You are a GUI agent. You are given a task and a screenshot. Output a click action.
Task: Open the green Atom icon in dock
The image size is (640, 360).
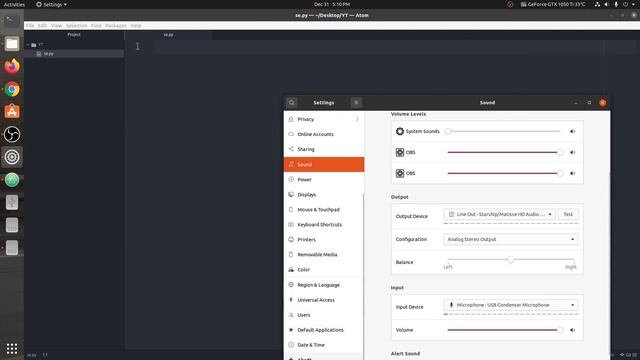coord(12,180)
